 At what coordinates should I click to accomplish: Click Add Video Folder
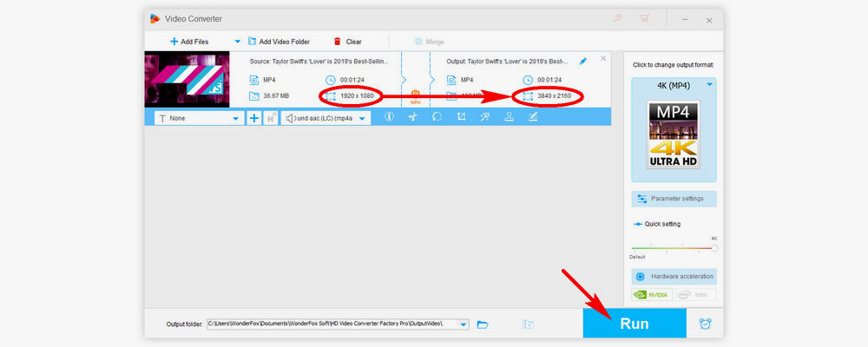pyautogui.click(x=279, y=42)
